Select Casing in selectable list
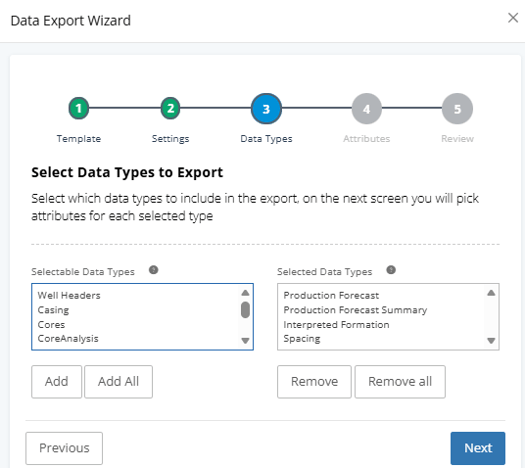525x468 pixels. click(x=53, y=310)
